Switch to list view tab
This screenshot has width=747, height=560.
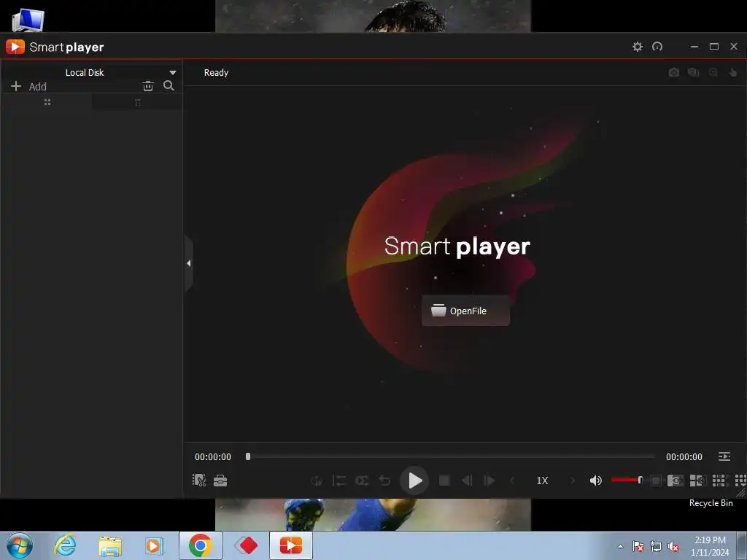(138, 102)
